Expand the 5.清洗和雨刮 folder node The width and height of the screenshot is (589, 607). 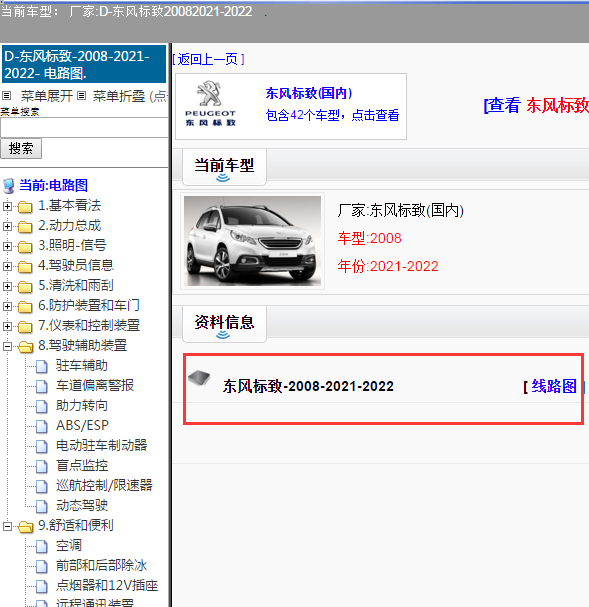[x=7, y=286]
